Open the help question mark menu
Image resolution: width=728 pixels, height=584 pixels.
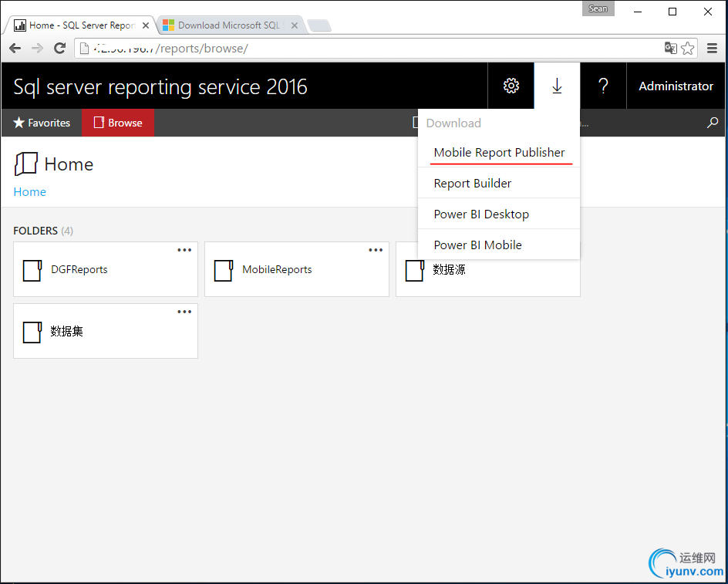[602, 86]
